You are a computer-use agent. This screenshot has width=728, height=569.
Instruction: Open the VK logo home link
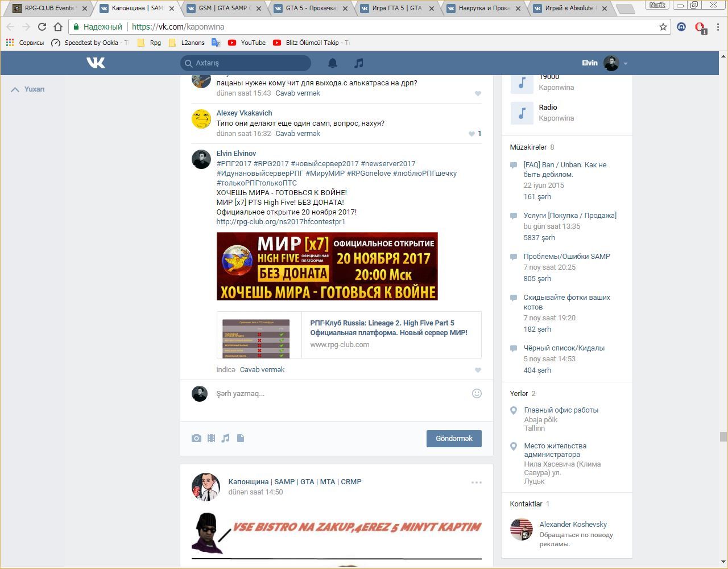coord(96,63)
